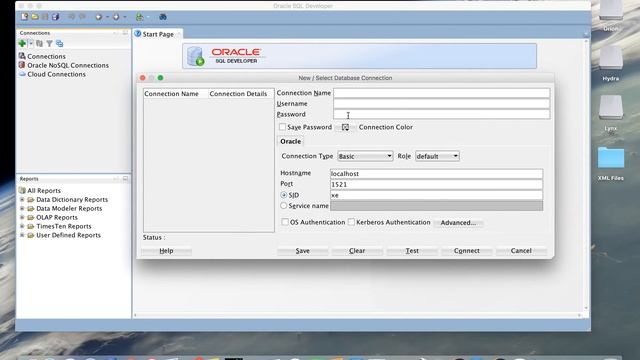Tick the Save Password checkbox
This screenshot has width=640, height=360.
click(x=282, y=127)
